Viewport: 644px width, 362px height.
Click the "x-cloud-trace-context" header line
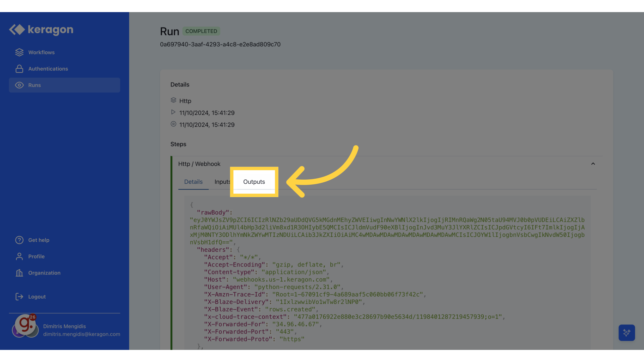tap(355, 317)
